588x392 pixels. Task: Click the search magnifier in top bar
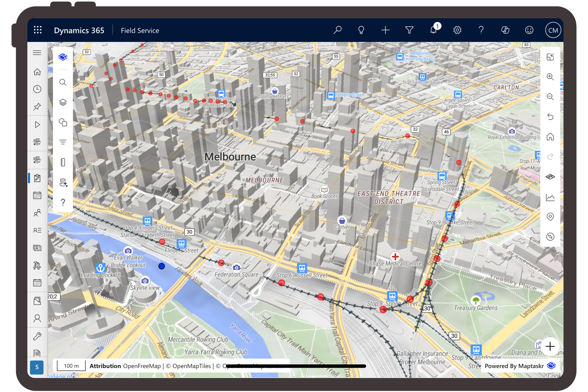pyautogui.click(x=337, y=30)
